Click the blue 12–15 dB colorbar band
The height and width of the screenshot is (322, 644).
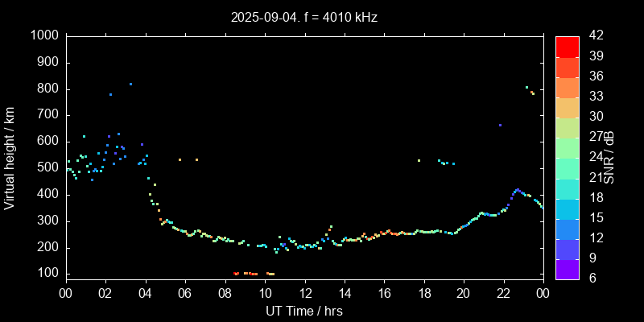click(567, 229)
